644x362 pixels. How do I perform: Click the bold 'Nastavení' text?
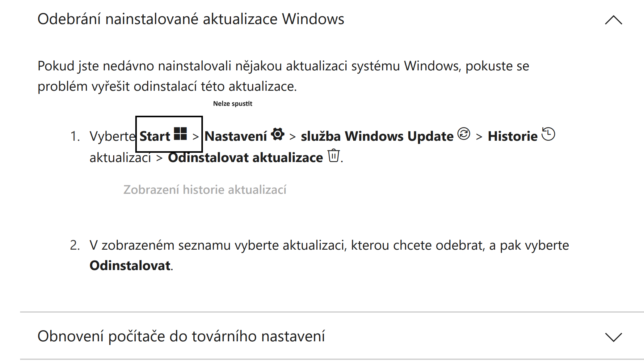[236, 136]
